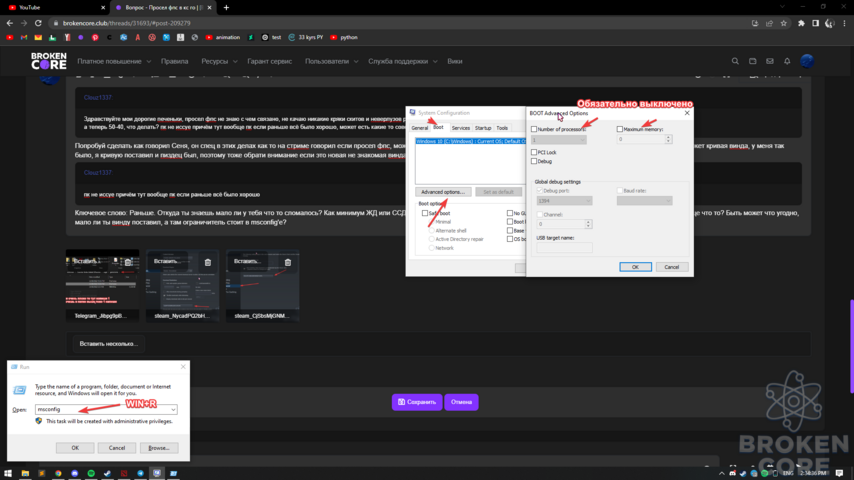Open Telegram from the taskbar

point(141,473)
